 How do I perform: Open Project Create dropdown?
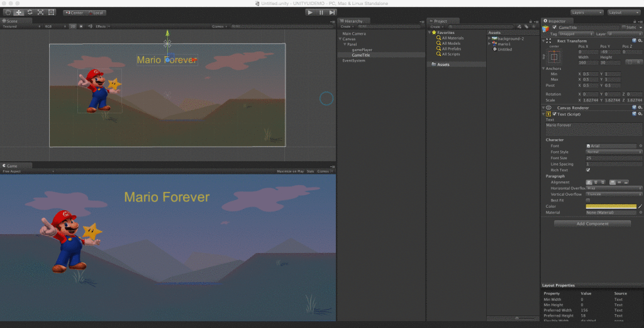[436, 26]
